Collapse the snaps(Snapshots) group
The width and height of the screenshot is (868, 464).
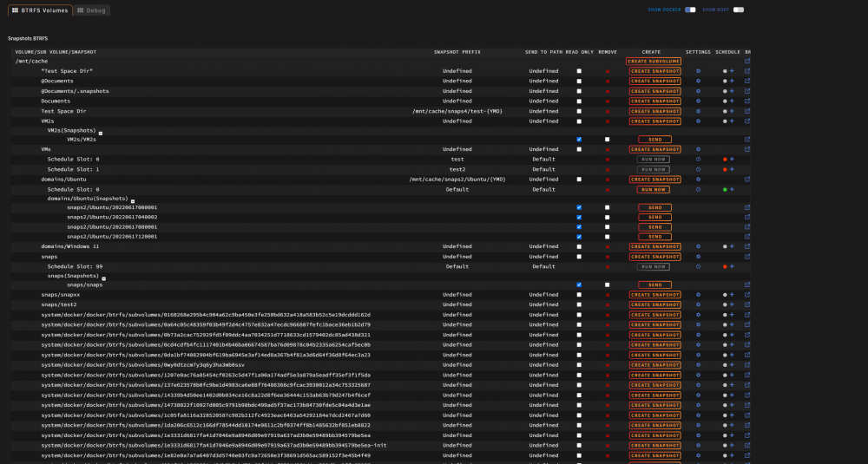(x=103, y=278)
